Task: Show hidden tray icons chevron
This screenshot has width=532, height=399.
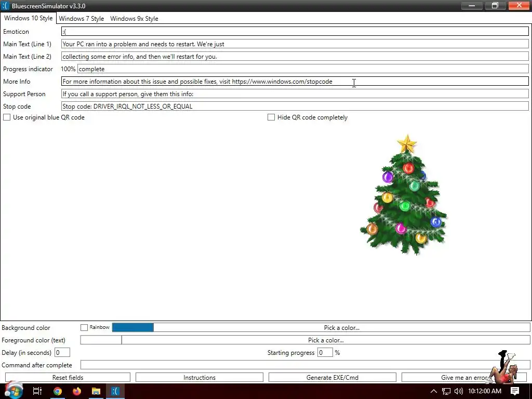Action: click(433, 391)
